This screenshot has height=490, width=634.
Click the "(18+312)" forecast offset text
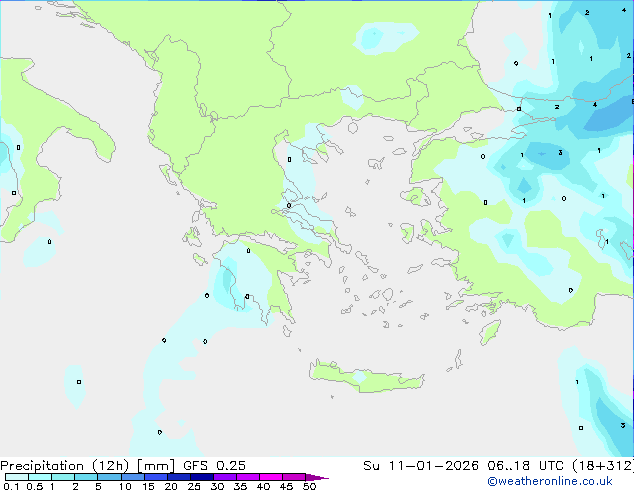tap(603, 466)
